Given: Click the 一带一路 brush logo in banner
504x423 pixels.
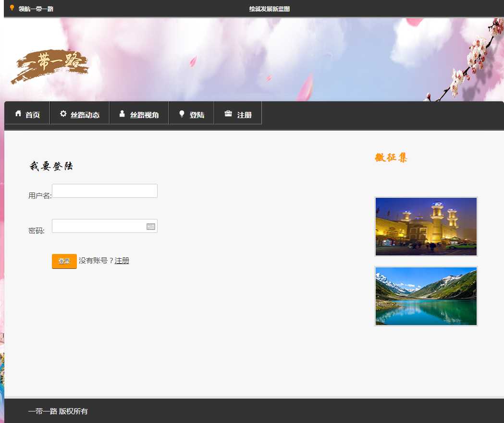Looking at the screenshot, I should pos(50,65).
